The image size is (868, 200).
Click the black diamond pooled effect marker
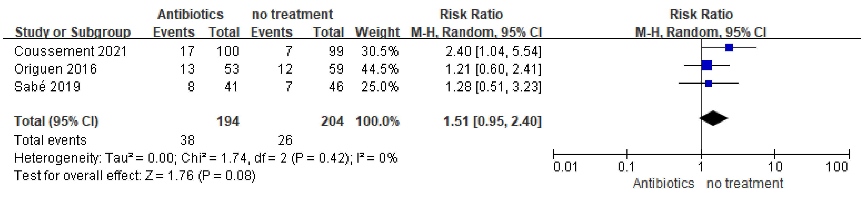click(x=714, y=118)
